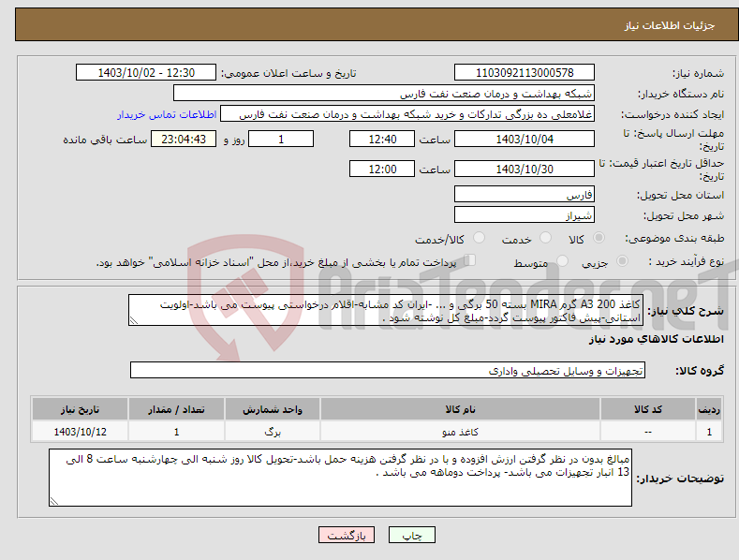
Task: Click the نوع فرآیند خرید label
Action: pyautogui.click(x=687, y=261)
